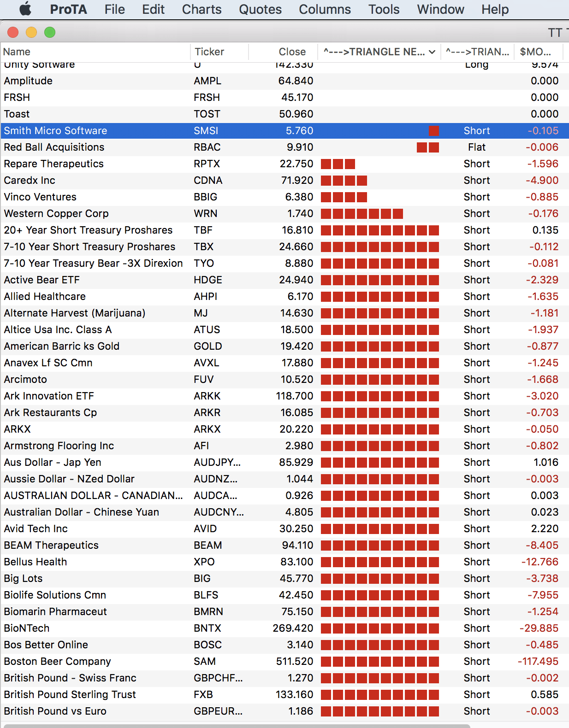
Task: Select BEAM Therapeutics row
Action: point(284,546)
